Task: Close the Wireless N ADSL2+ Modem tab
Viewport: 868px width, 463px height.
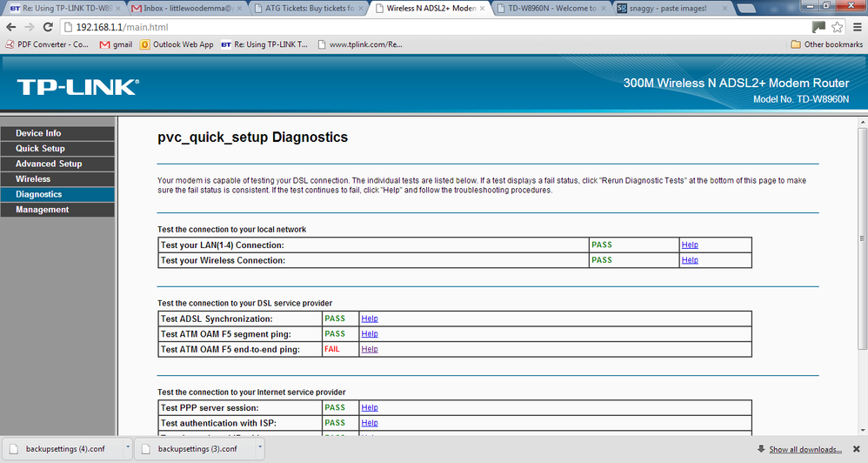Action: click(x=482, y=9)
